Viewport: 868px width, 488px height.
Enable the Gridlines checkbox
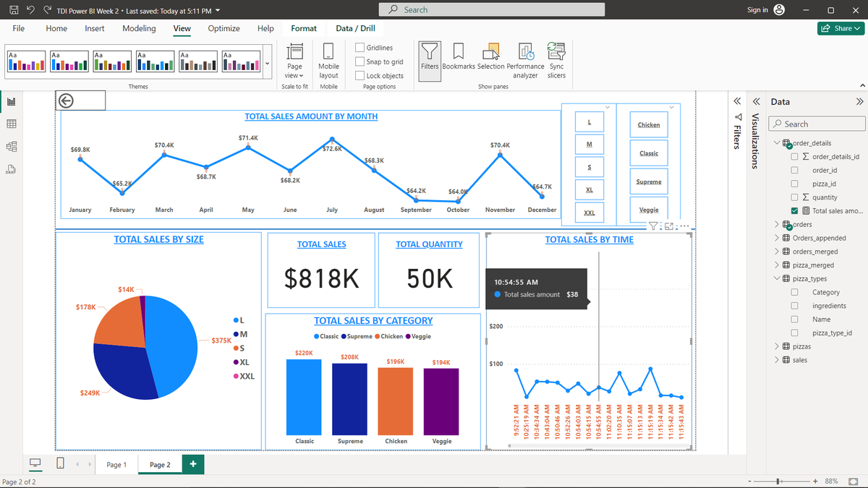pos(360,48)
